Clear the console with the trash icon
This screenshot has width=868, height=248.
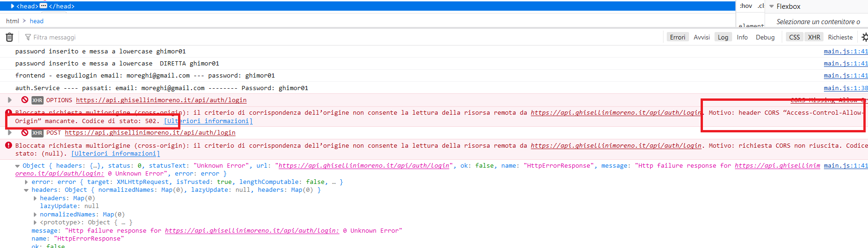(x=9, y=37)
